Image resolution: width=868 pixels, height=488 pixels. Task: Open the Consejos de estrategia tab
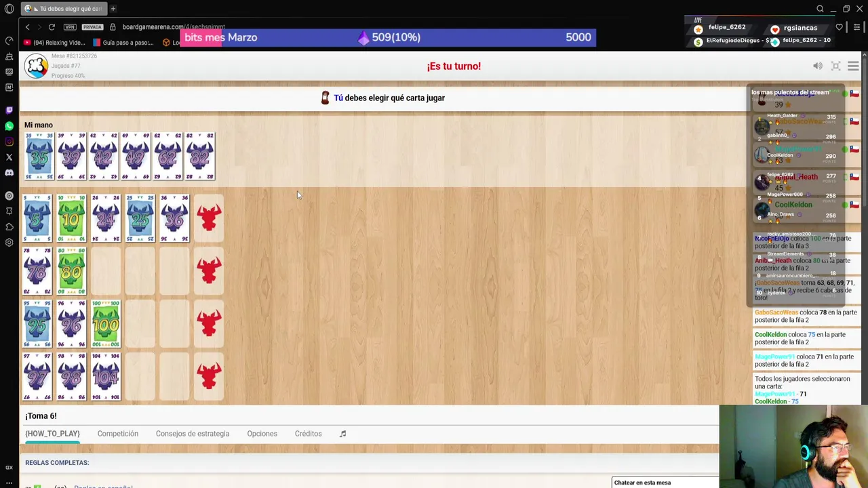[x=193, y=434]
